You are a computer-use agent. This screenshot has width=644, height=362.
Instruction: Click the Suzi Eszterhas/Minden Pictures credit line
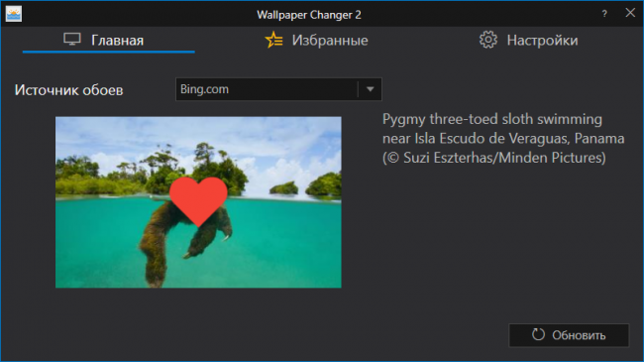coord(494,158)
